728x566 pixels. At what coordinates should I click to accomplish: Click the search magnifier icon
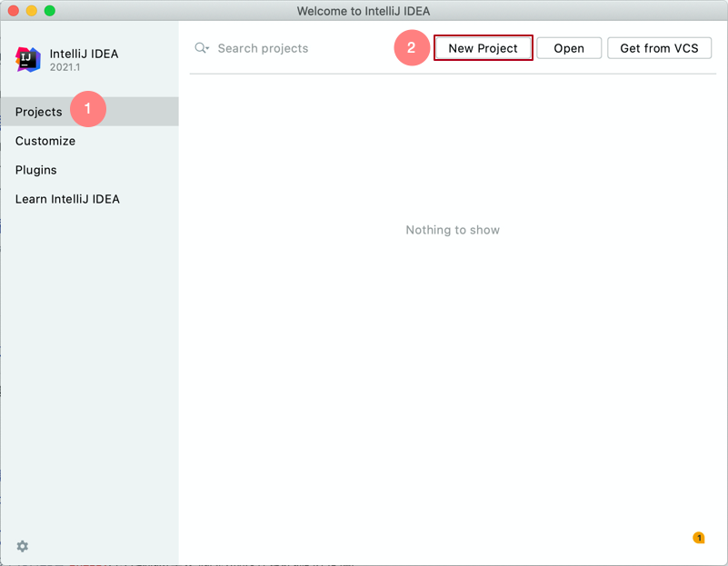tap(202, 48)
